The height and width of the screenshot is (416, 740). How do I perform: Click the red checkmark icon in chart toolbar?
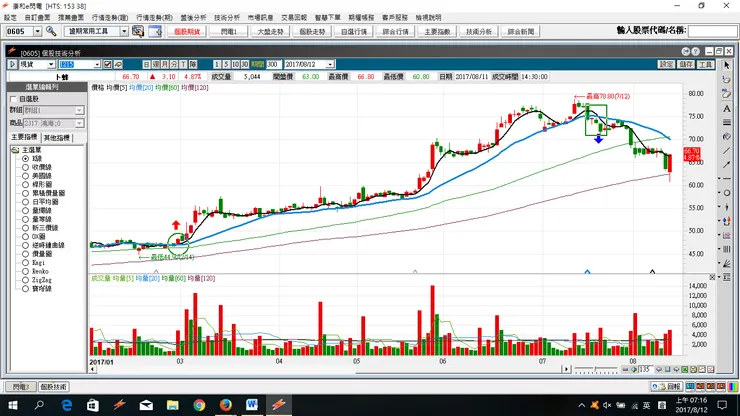108,64
